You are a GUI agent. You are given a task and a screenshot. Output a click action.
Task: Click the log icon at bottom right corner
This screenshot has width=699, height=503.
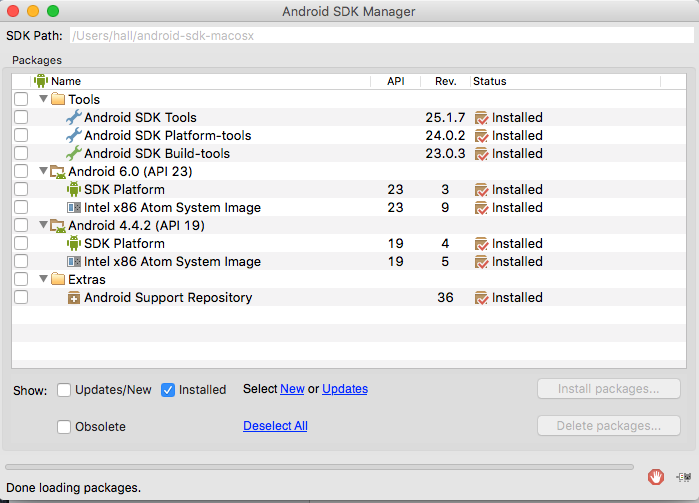[x=685, y=477]
